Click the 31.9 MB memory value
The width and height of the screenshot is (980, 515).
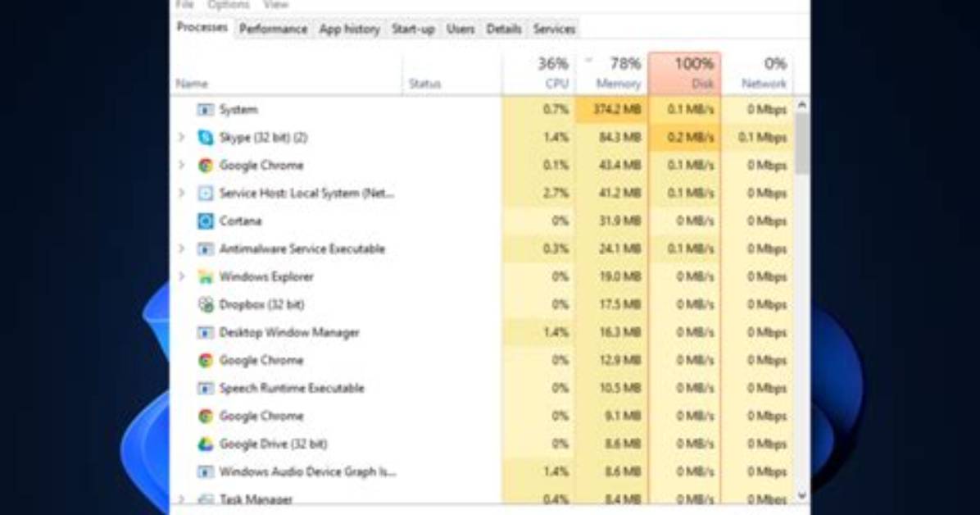[x=620, y=221]
